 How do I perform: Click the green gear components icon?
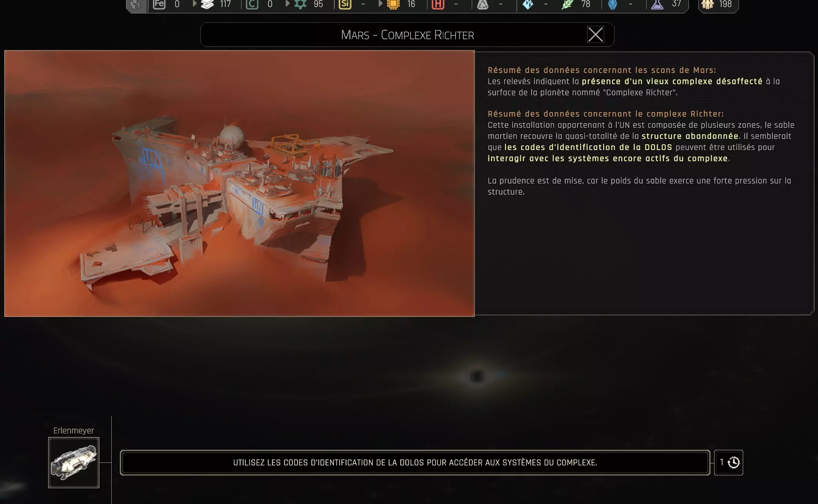(300, 4)
